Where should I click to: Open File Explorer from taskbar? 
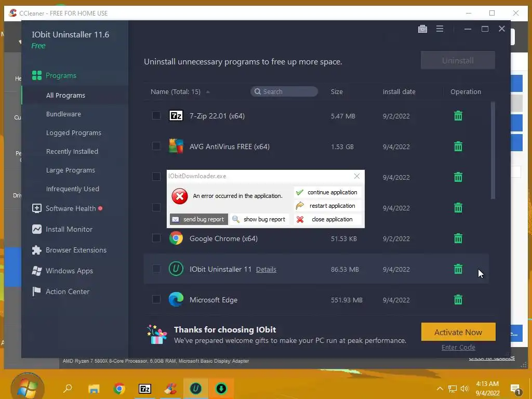94,389
